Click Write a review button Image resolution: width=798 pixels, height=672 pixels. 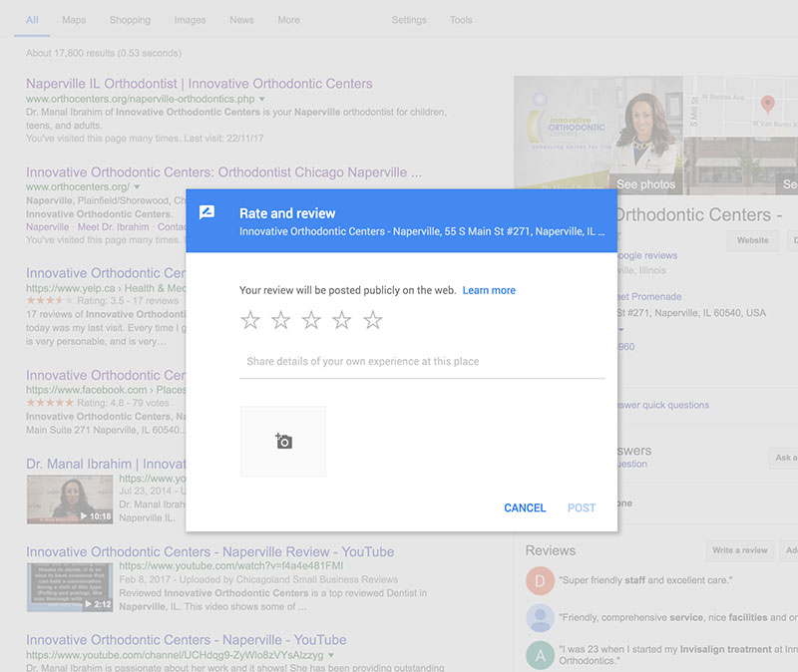[739, 550]
